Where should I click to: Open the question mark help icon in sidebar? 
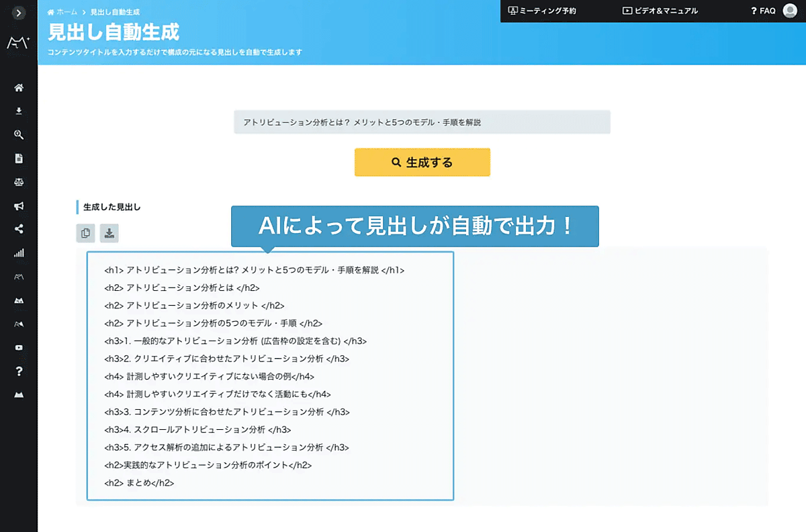tap(19, 371)
